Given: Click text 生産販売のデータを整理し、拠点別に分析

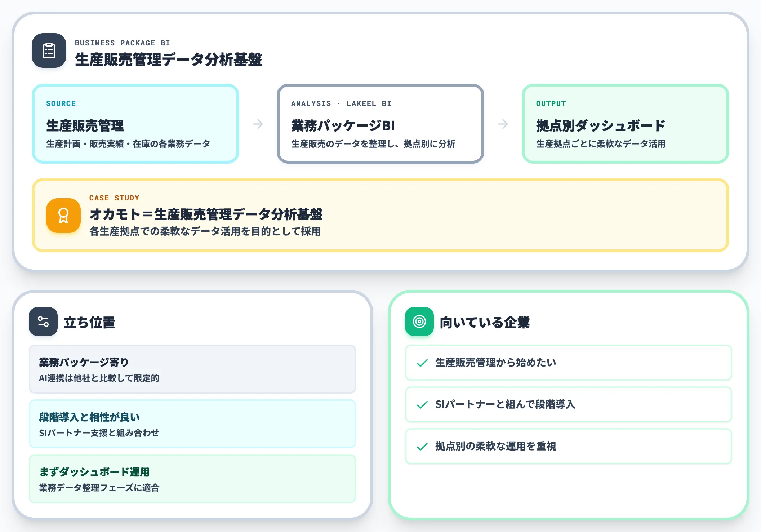Looking at the screenshot, I should 373,144.
